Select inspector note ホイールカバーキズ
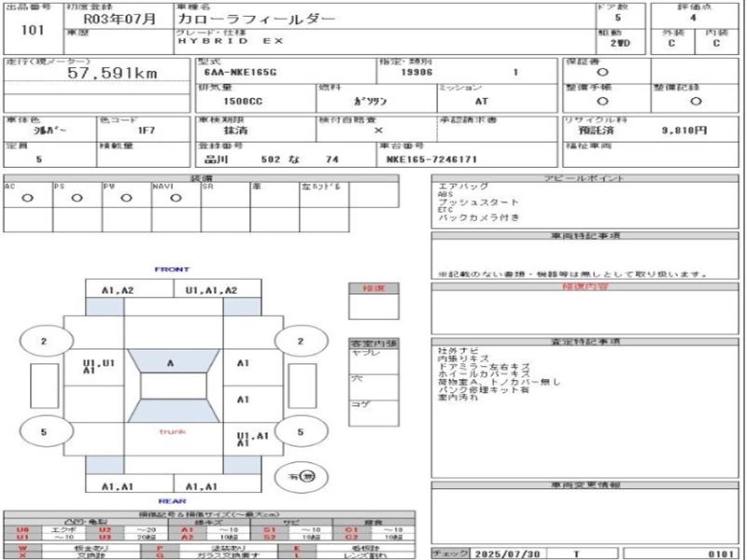The height and width of the screenshot is (560, 747). (x=484, y=374)
